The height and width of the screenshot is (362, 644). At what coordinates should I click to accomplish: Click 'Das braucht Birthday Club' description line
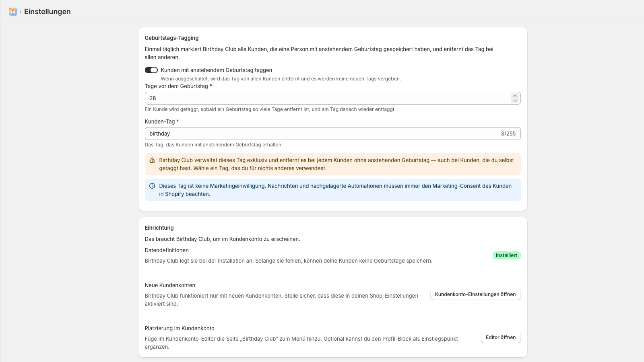tap(223, 239)
